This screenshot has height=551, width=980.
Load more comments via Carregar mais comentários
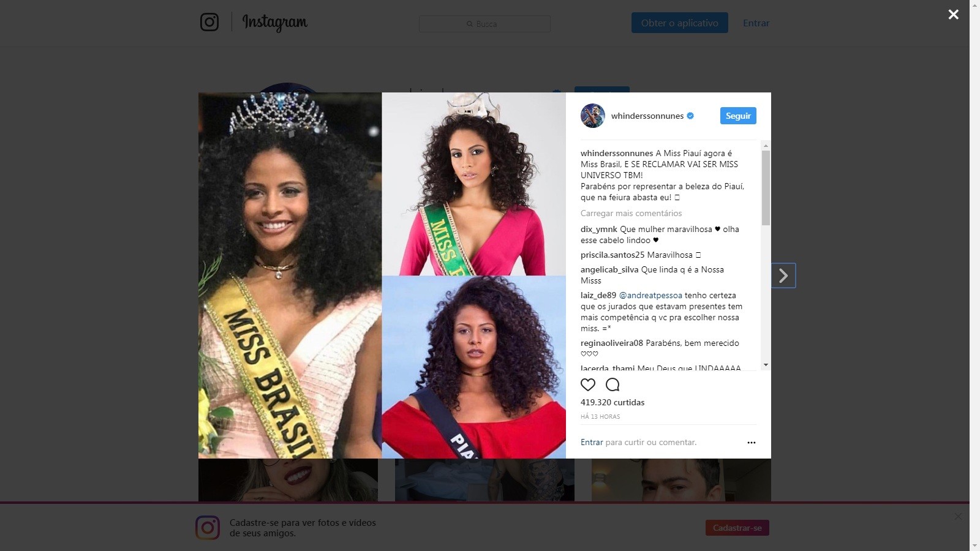pyautogui.click(x=631, y=213)
